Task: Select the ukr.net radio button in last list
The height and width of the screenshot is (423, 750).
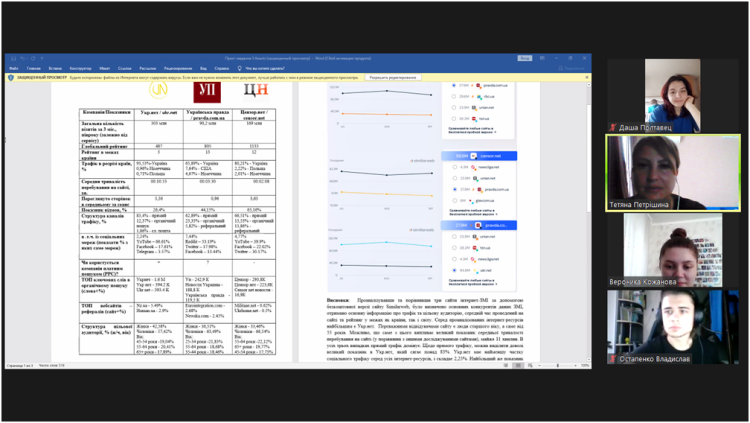Action: click(455, 269)
